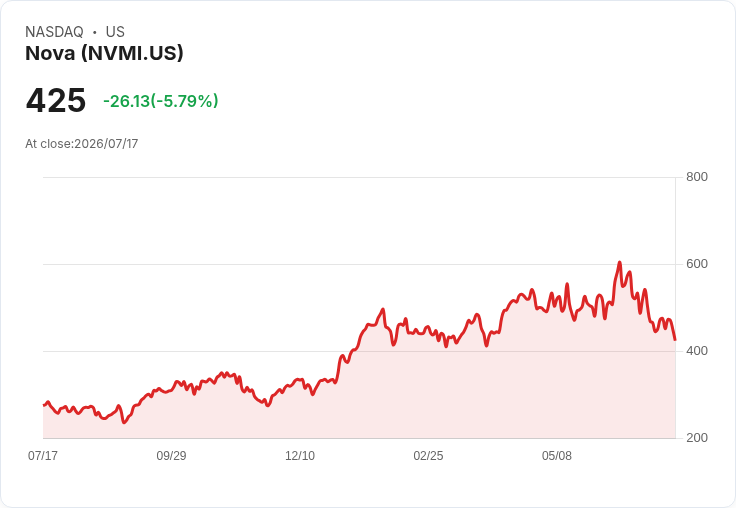Click the current price 425

click(56, 100)
